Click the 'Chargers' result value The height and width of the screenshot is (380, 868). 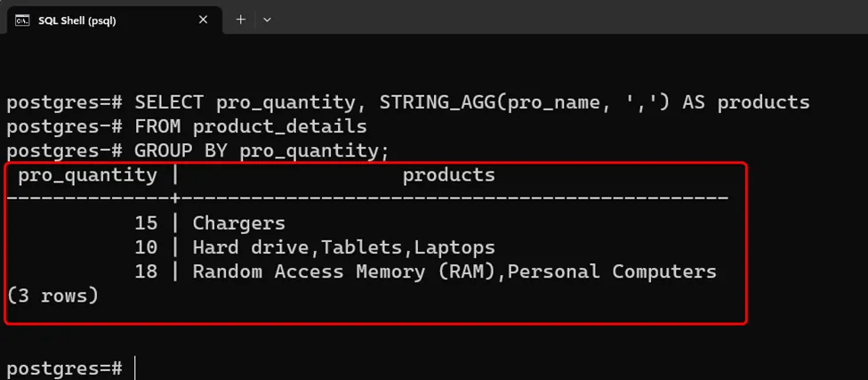238,223
